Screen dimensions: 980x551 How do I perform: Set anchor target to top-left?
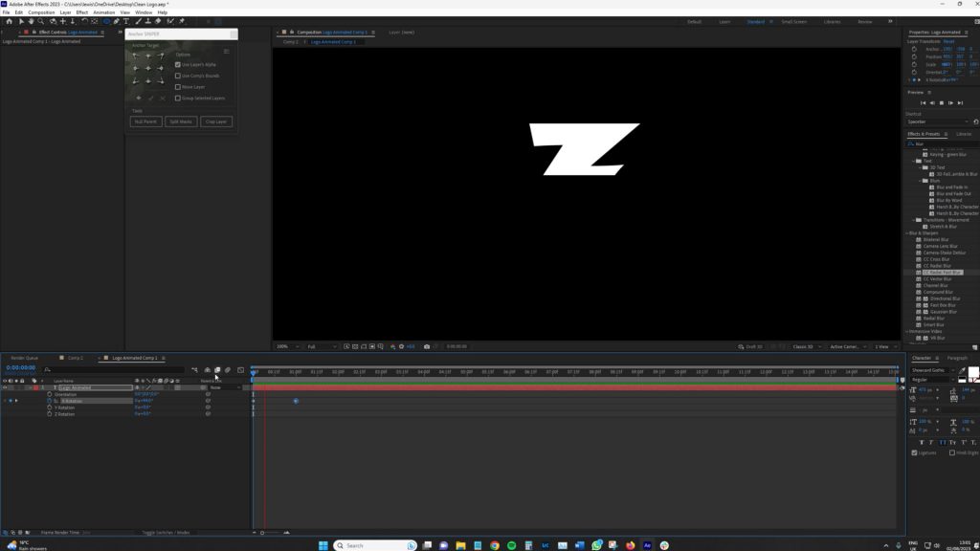coord(136,55)
